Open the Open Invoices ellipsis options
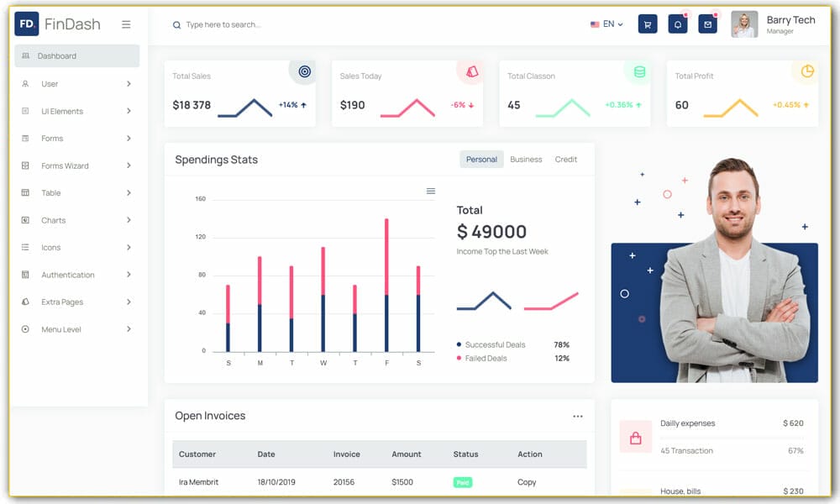Viewport: 840px width, 504px height. click(x=578, y=415)
